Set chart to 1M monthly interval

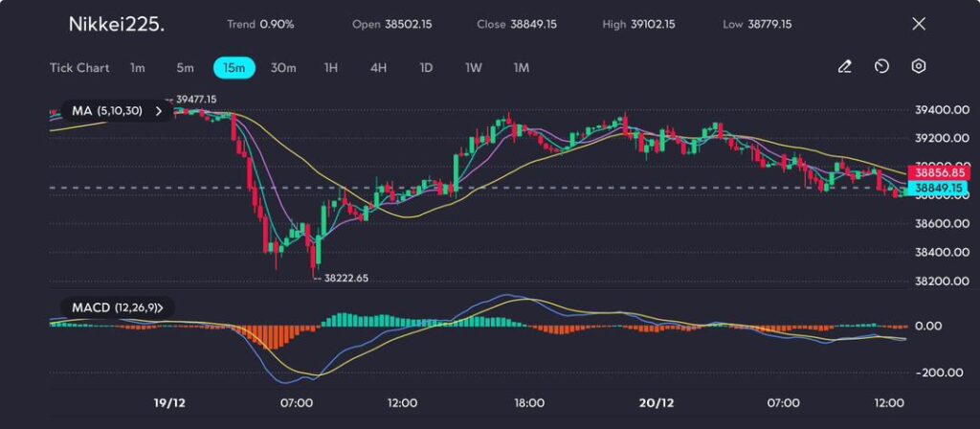(521, 68)
